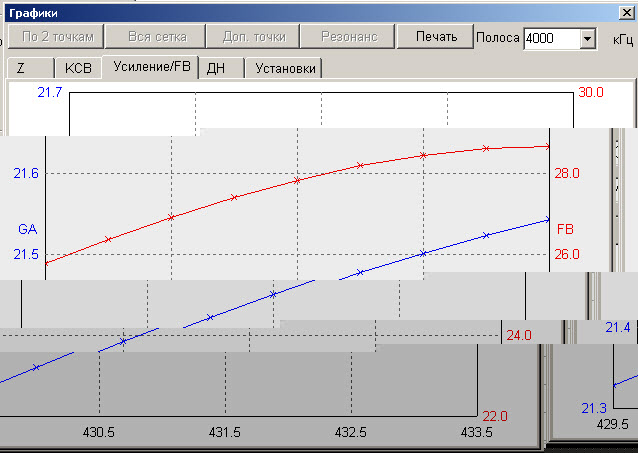Click the rightmost blue marker on GA curve
Image resolution: width=638 pixels, height=453 pixels.
[548, 219]
